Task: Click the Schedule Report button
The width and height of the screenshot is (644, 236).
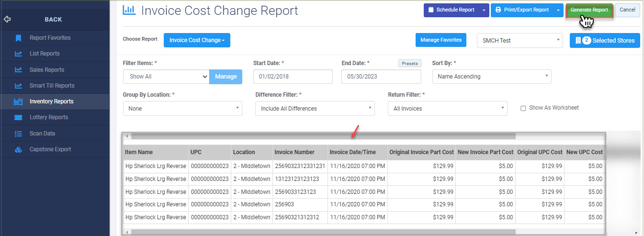Action: pyautogui.click(x=451, y=10)
